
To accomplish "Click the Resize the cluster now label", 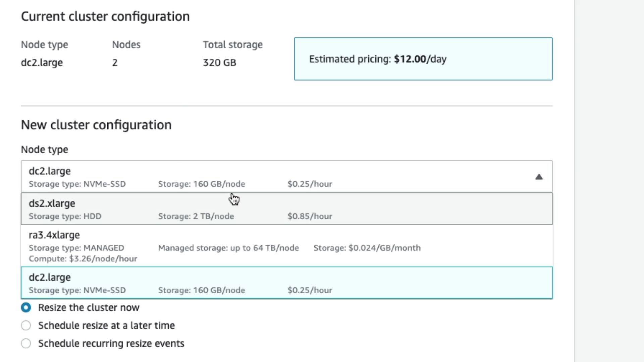I will pyautogui.click(x=89, y=307).
